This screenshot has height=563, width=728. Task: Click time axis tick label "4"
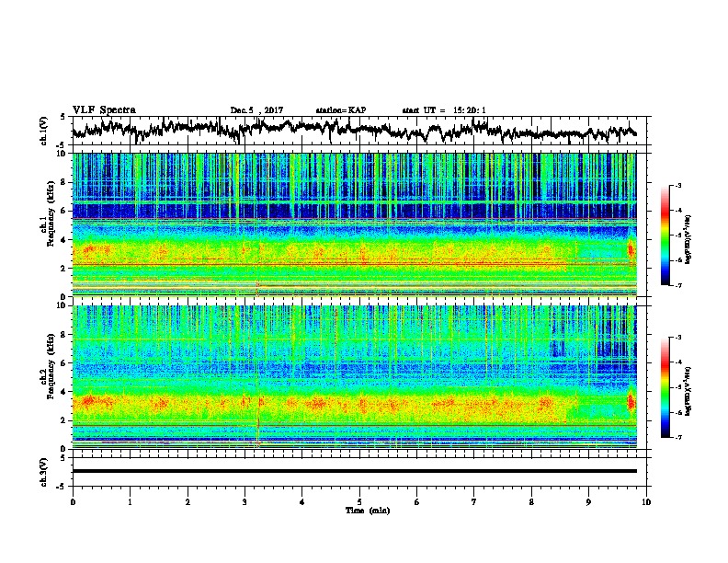point(302,502)
